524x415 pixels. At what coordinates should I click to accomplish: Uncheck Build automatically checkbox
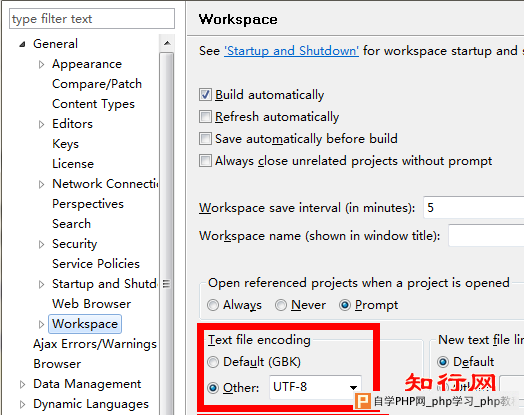205,95
